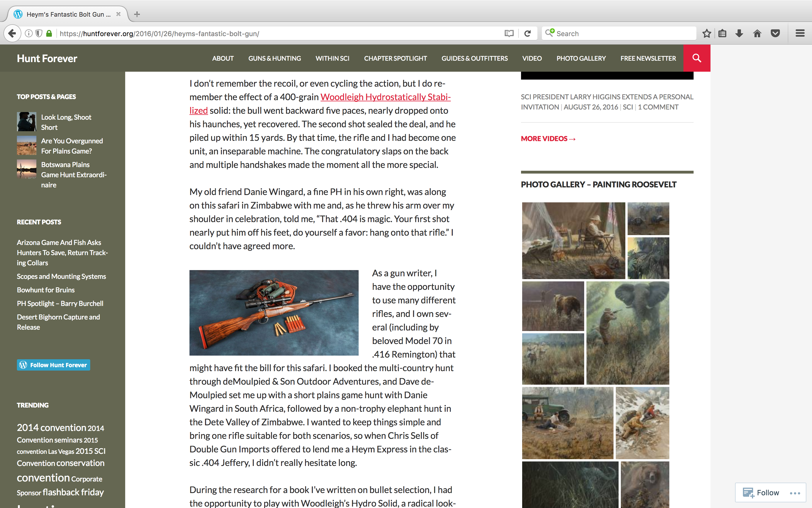The height and width of the screenshot is (508, 812).
Task: Click the 2014 convention trending tag
Action: tap(51, 427)
